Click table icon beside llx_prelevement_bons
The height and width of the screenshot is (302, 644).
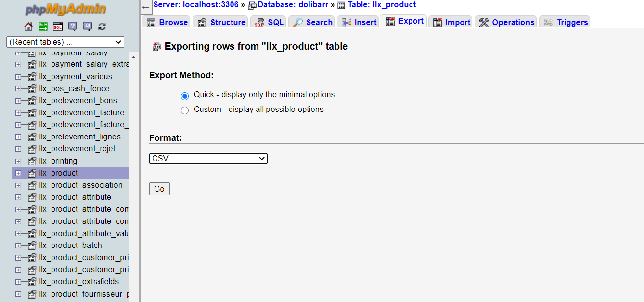32,101
